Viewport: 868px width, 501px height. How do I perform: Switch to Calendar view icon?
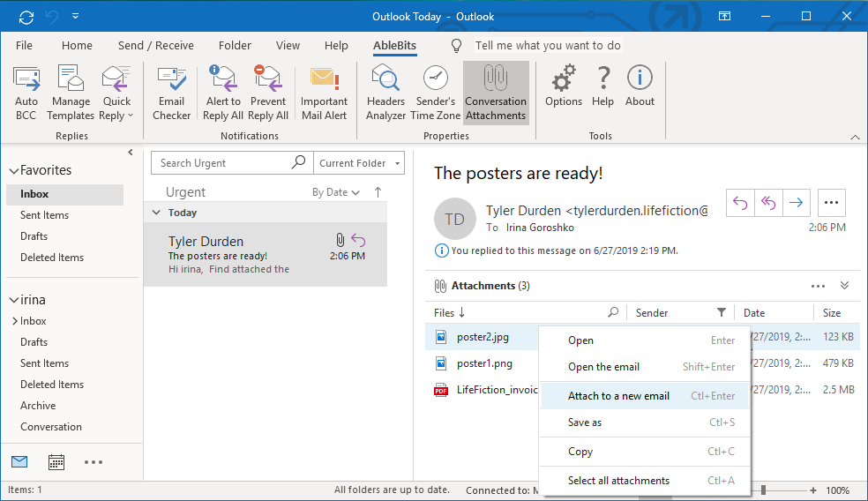click(x=56, y=461)
